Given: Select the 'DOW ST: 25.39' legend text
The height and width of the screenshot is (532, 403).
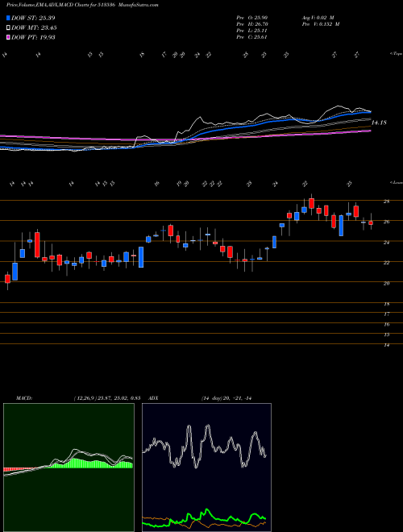Looking at the screenshot, I should point(33,18).
